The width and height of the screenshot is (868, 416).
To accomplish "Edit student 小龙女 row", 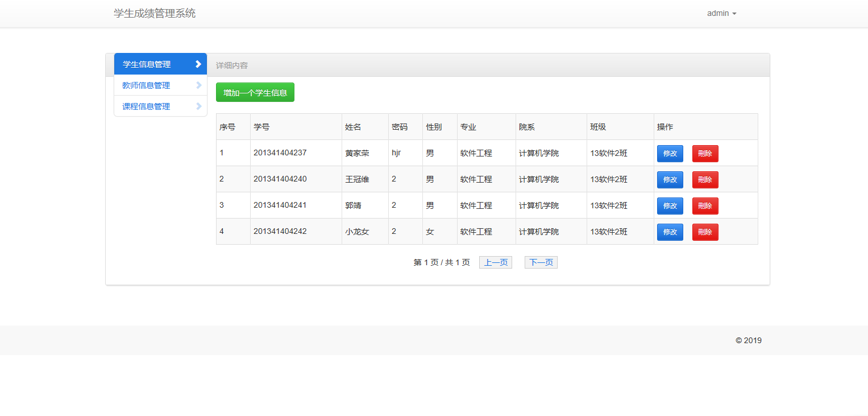I will click(x=670, y=232).
